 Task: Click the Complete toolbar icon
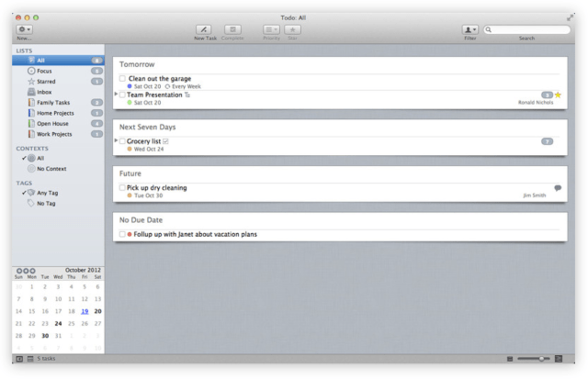click(232, 29)
